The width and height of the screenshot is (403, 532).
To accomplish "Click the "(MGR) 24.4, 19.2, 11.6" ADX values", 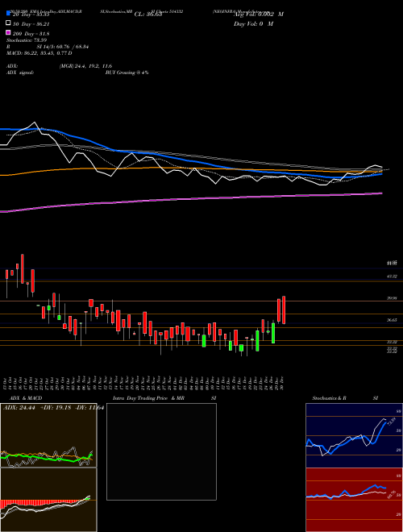I will coord(85,66).
